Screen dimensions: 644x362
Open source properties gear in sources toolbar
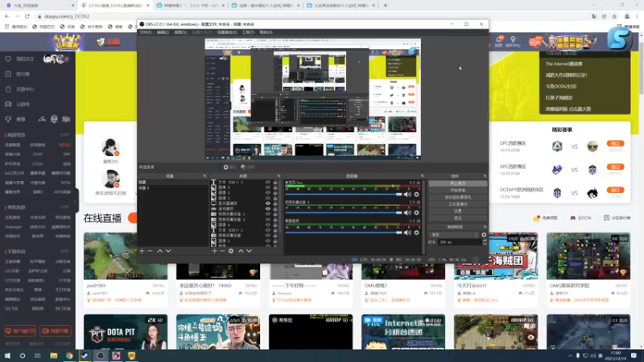[231, 251]
